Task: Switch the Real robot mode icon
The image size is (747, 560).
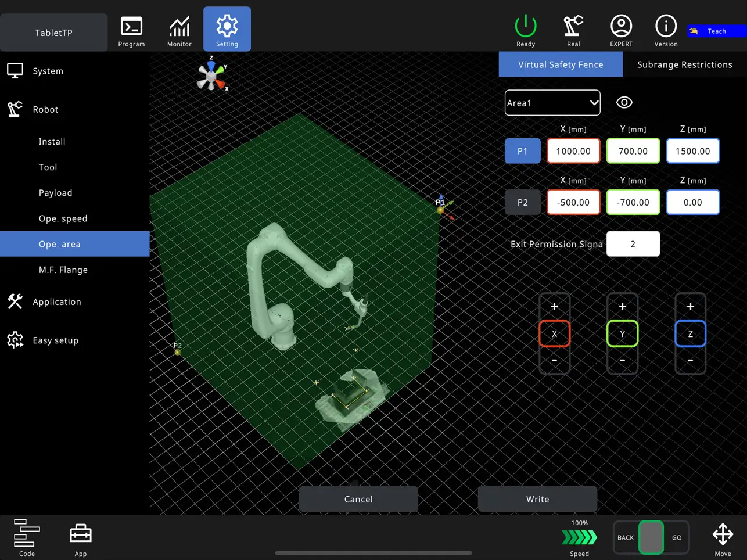Action: (x=573, y=31)
